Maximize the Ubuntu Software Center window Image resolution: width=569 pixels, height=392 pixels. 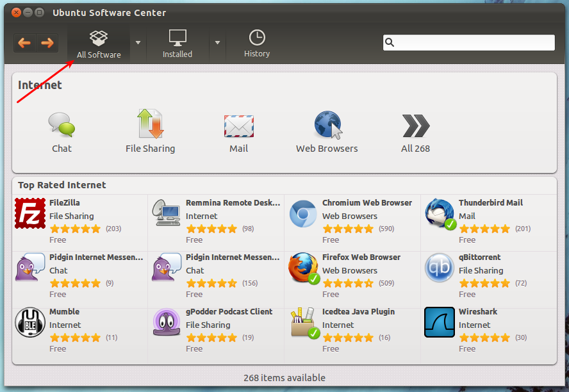click(x=40, y=13)
